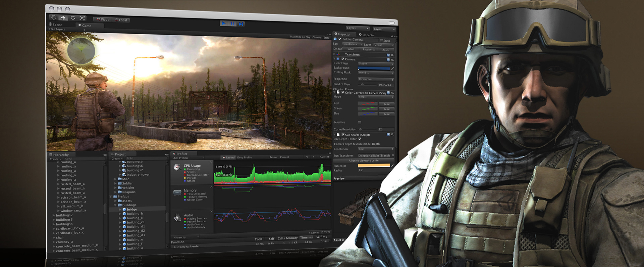The width and height of the screenshot is (644, 267).
Task: Select the Move tool in the toolbar
Action: [x=63, y=18]
